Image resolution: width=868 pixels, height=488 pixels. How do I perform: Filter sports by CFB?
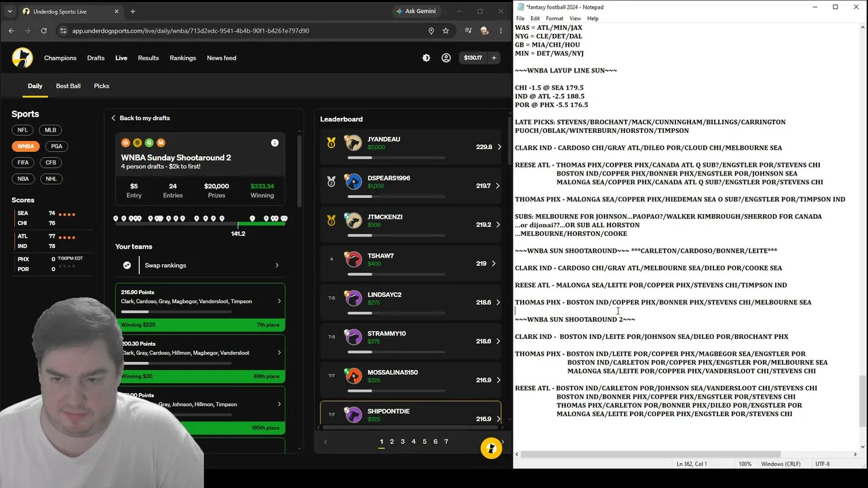click(x=51, y=163)
